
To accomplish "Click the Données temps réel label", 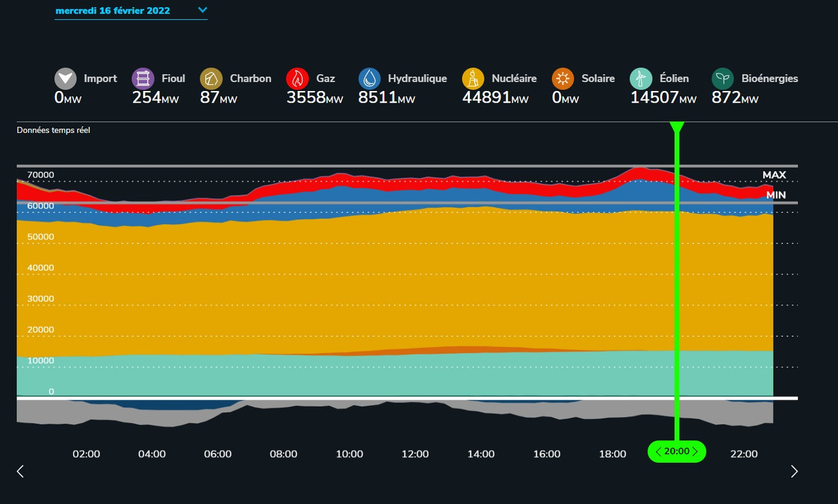I will pyautogui.click(x=54, y=130).
